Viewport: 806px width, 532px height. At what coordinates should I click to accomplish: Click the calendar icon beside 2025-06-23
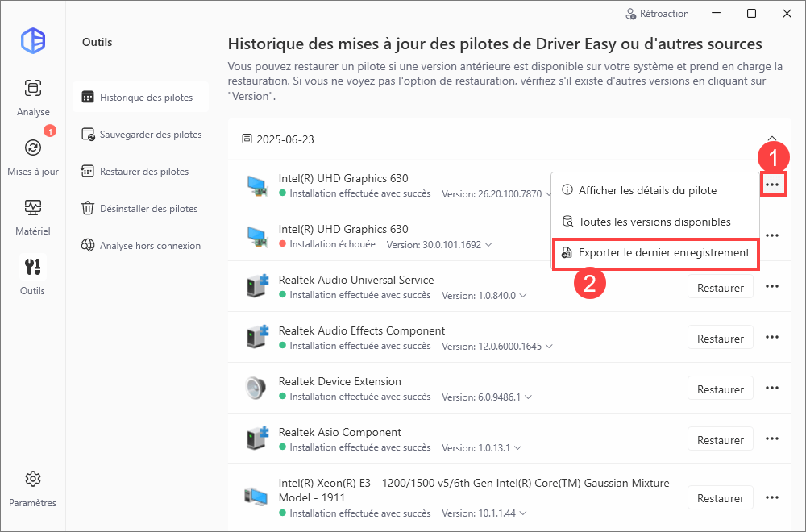[247, 139]
